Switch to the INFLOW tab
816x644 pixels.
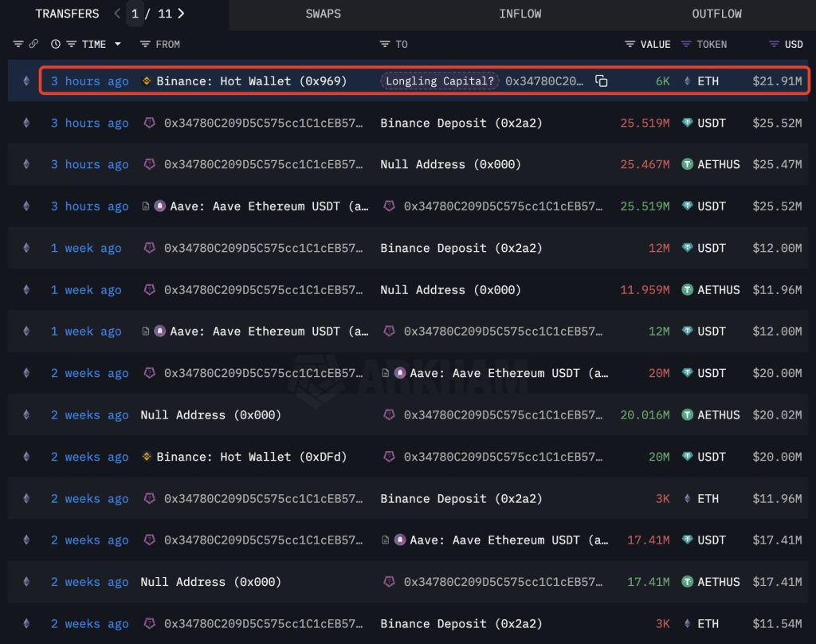[x=520, y=14]
